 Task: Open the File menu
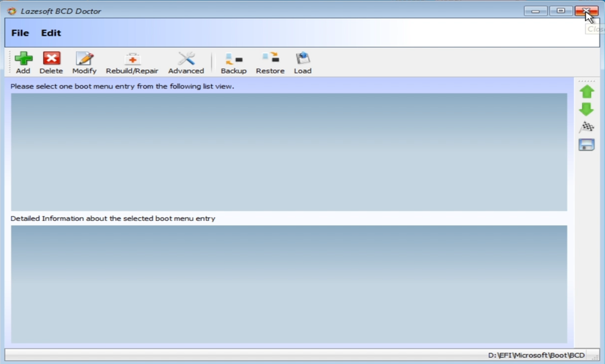tap(20, 33)
